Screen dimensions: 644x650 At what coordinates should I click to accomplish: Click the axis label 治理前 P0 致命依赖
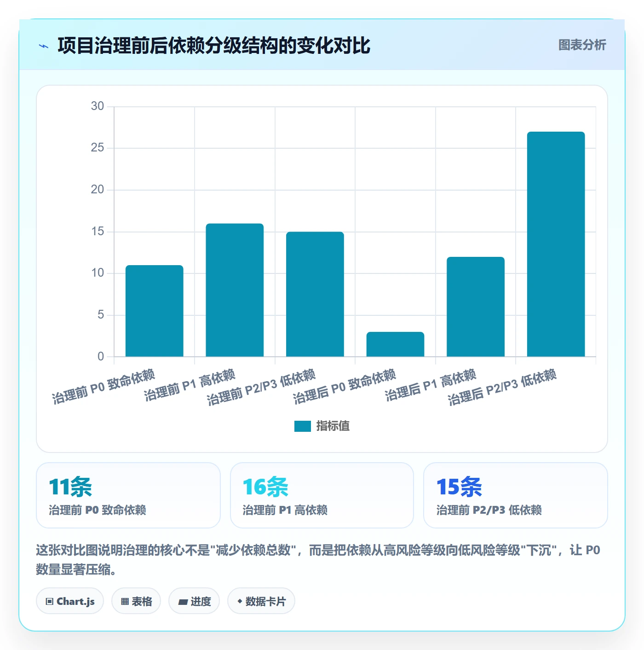pyautogui.click(x=103, y=387)
